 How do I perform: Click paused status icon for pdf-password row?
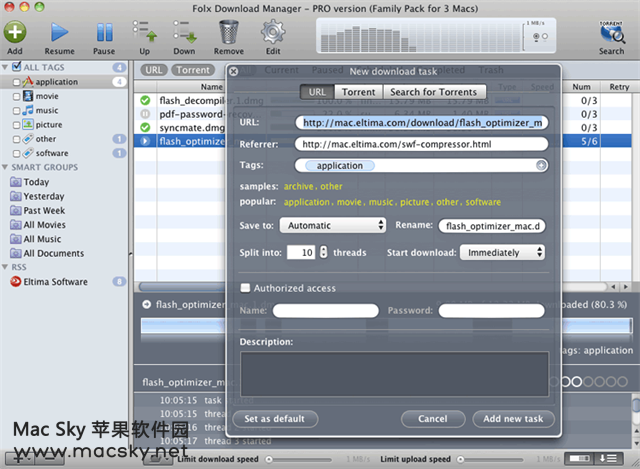pyautogui.click(x=145, y=114)
